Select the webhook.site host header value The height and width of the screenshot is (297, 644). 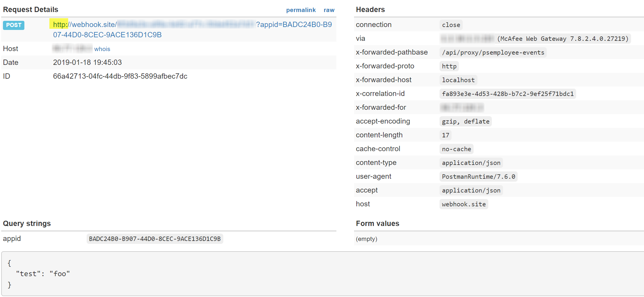point(464,204)
